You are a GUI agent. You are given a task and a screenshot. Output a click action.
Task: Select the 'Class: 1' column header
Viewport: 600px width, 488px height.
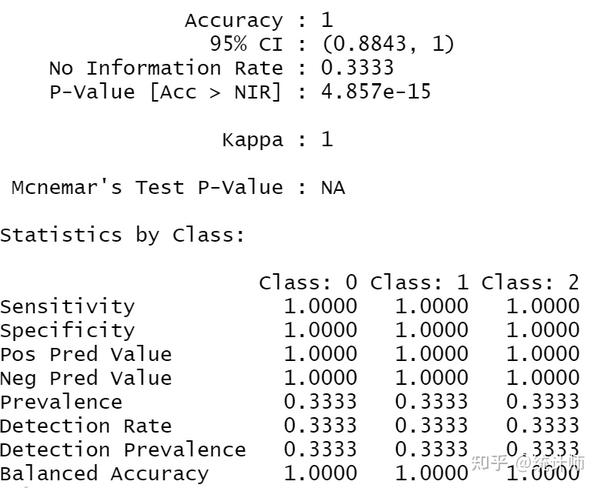tap(419, 283)
